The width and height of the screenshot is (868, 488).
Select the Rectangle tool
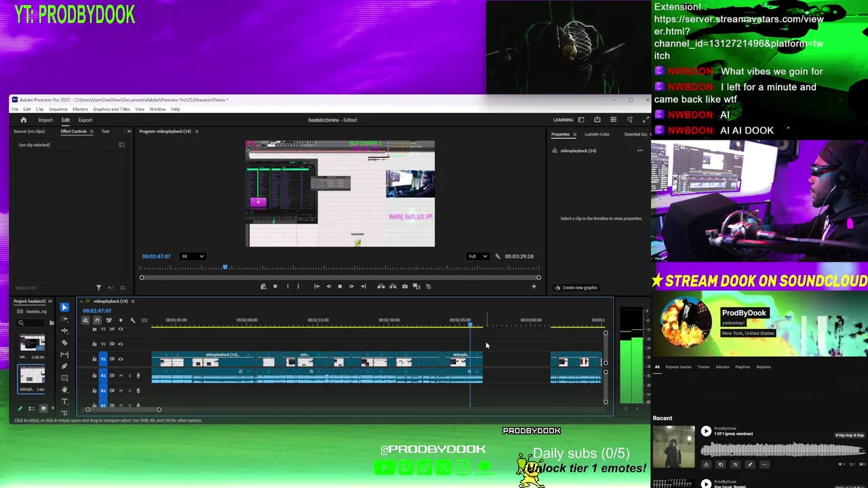pyautogui.click(x=64, y=378)
